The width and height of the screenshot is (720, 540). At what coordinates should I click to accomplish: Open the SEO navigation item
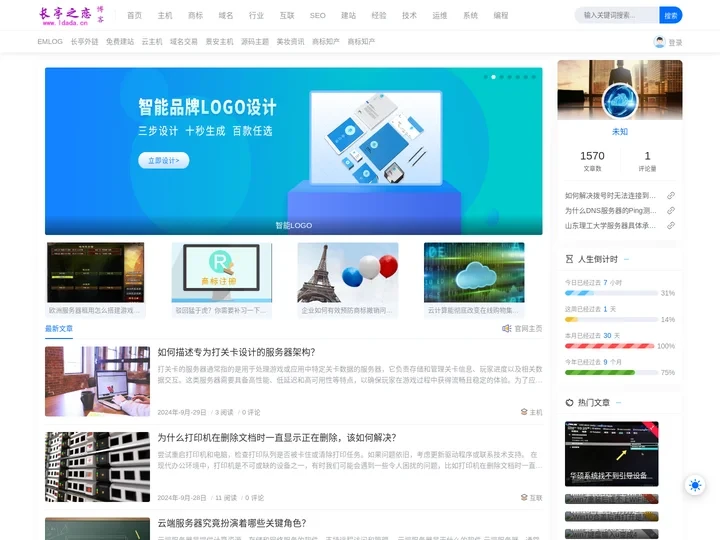click(x=318, y=16)
